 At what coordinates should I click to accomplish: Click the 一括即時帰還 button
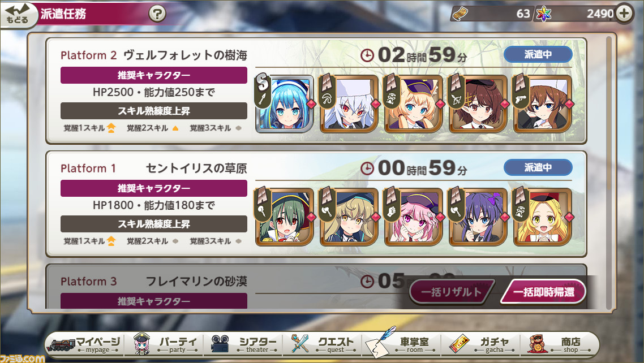point(543,292)
